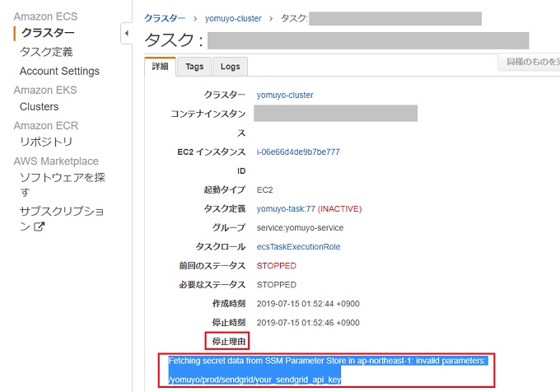Open クラスター in sidebar
560x392 pixels.
[x=48, y=33]
